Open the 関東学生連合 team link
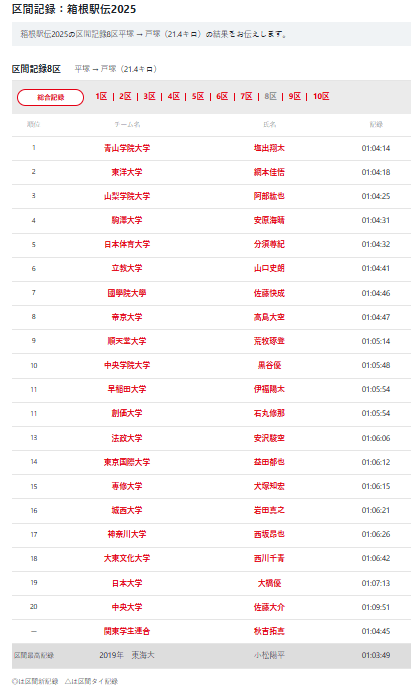The width and height of the screenshot is (415, 696). tap(127, 631)
